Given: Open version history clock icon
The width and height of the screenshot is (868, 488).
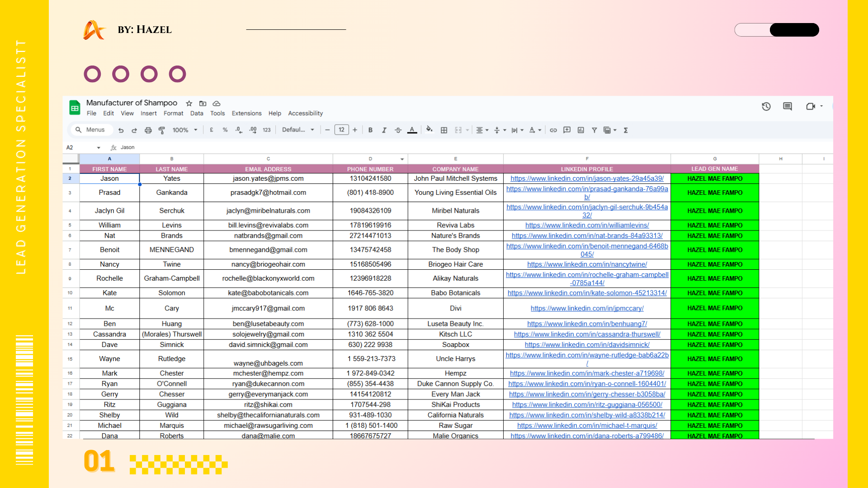Looking at the screenshot, I should pos(766,107).
